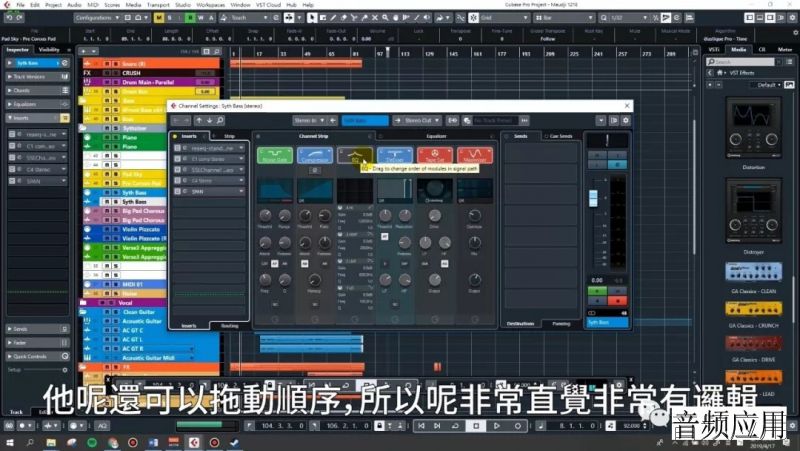The height and width of the screenshot is (451, 800).
Task: Open the Touch automation mode dropdown
Action: point(249,18)
